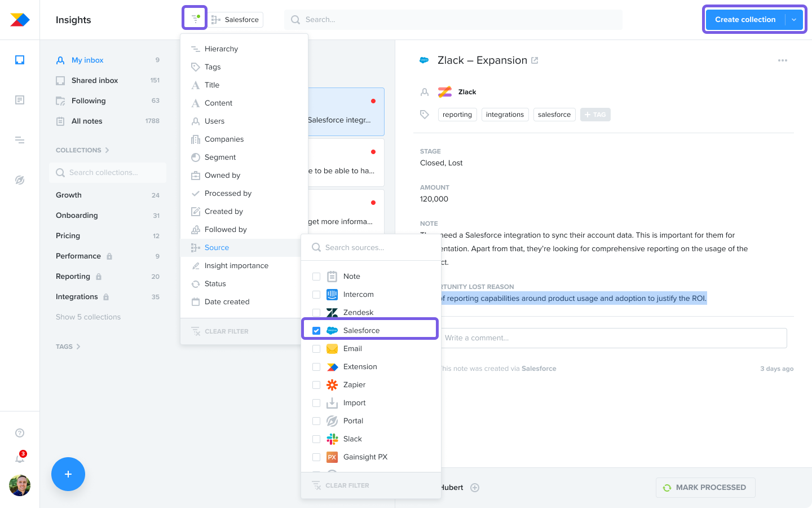
Task: Open the Portal sidebar icon
Action: coord(20,180)
